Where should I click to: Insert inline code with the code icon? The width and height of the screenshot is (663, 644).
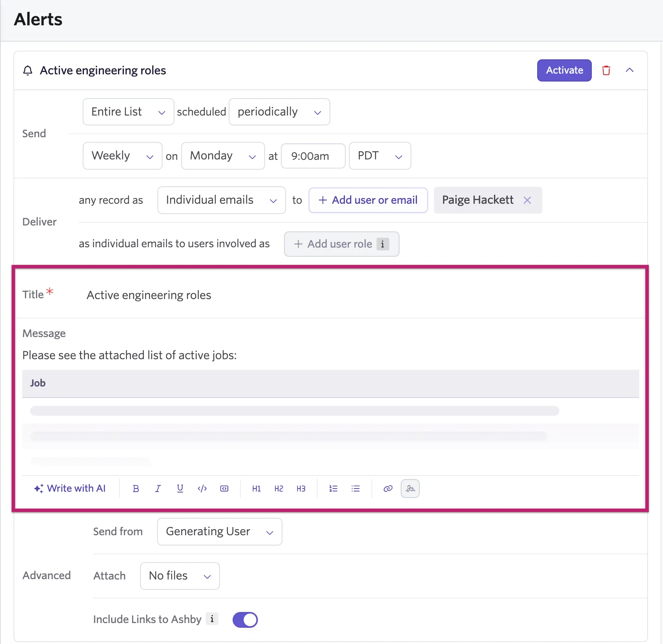point(202,489)
